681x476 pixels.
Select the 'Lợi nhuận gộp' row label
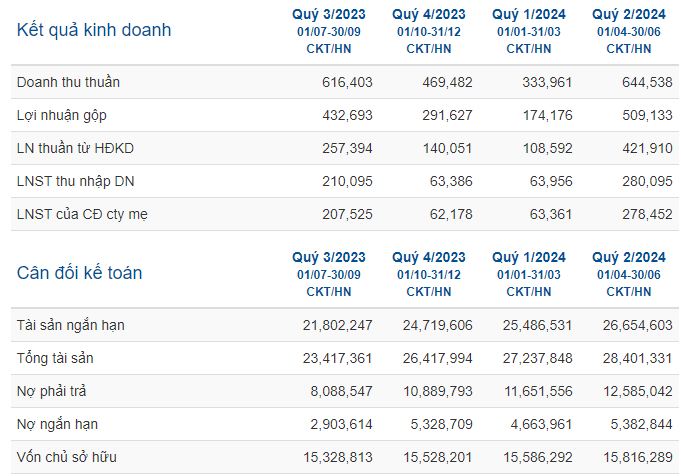62,116
